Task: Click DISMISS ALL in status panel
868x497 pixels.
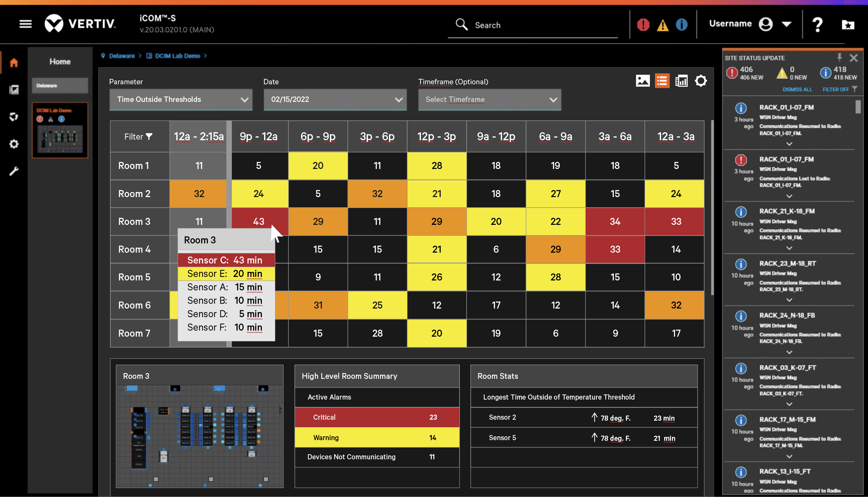Action: (x=797, y=89)
